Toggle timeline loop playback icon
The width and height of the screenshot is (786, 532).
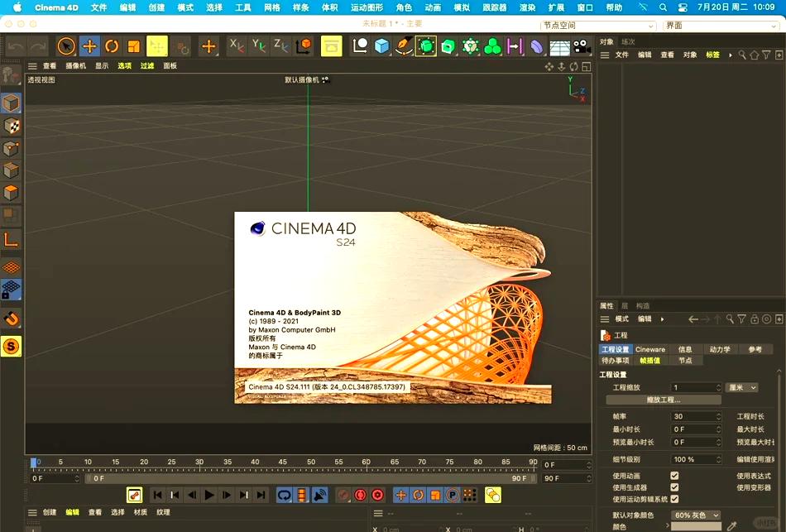(x=285, y=496)
